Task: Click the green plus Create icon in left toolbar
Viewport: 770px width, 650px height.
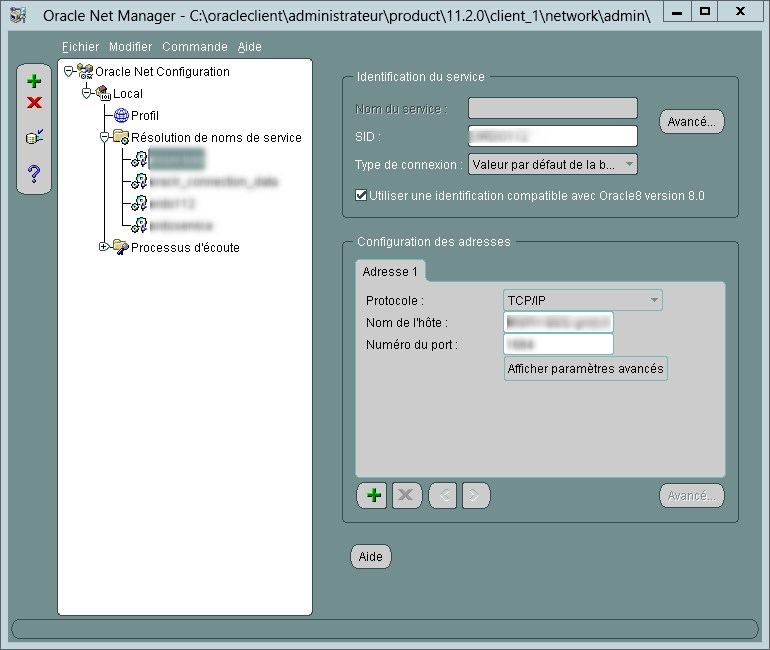Action: (x=34, y=82)
